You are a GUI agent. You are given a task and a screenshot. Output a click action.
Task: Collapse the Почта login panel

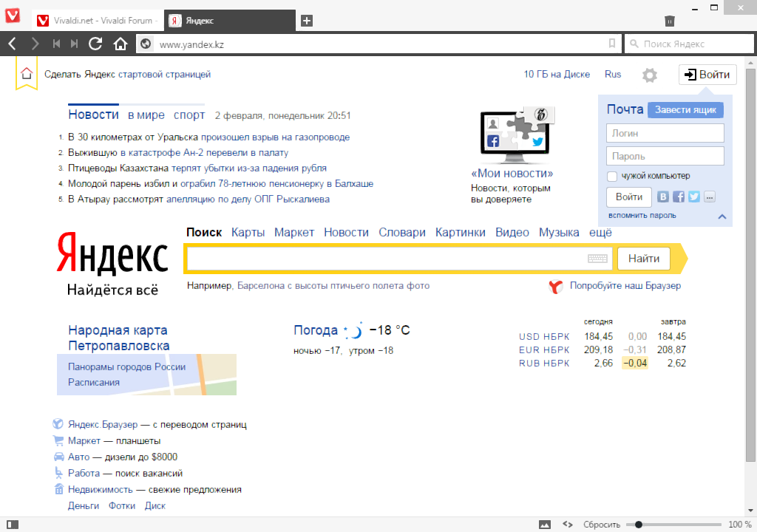[x=722, y=216]
